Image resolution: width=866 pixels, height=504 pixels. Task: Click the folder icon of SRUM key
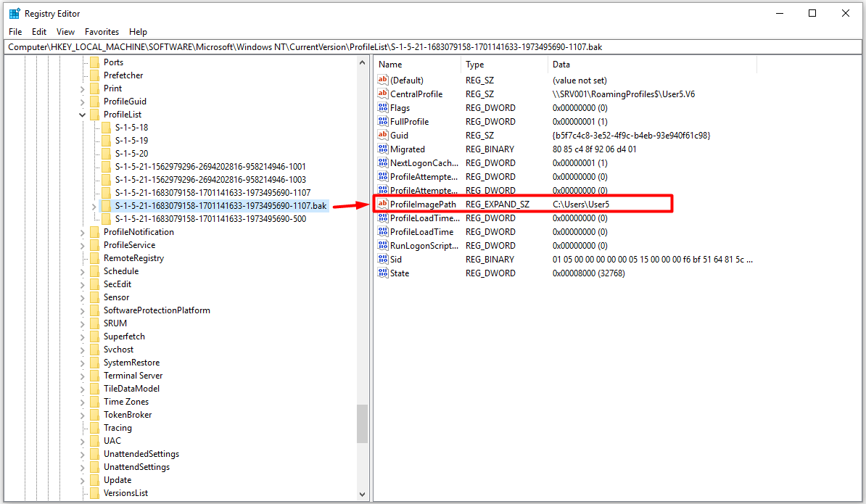[x=94, y=323]
